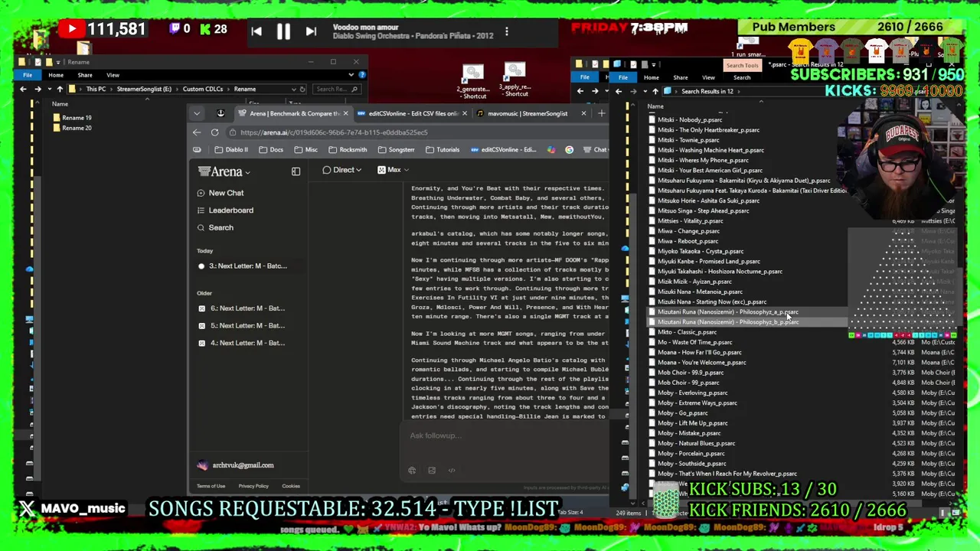Open the Songsterr bookmark folder
The width and height of the screenshot is (980, 551).
pos(396,150)
